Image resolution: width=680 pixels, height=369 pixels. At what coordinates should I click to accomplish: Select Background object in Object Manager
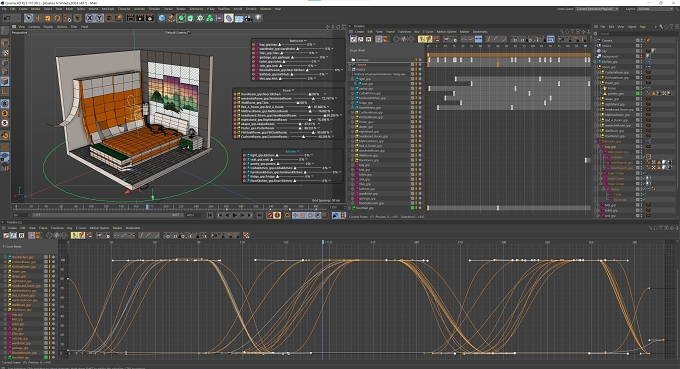coord(610,56)
